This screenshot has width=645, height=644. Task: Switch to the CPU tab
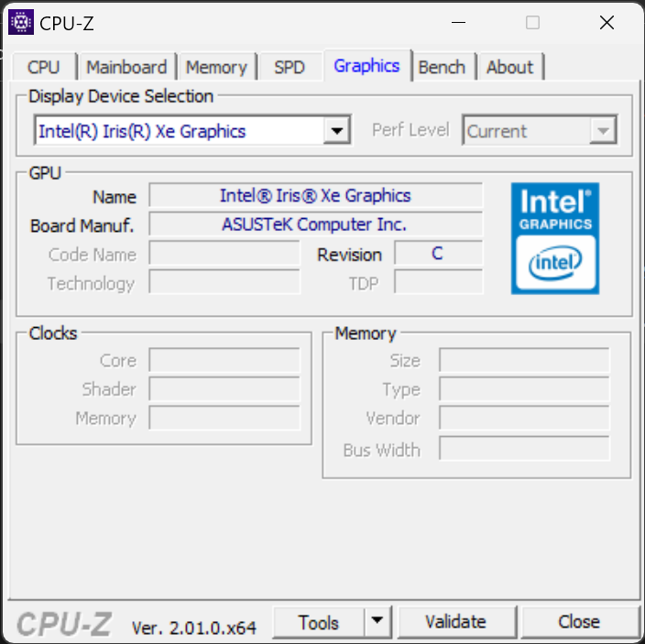point(44,67)
